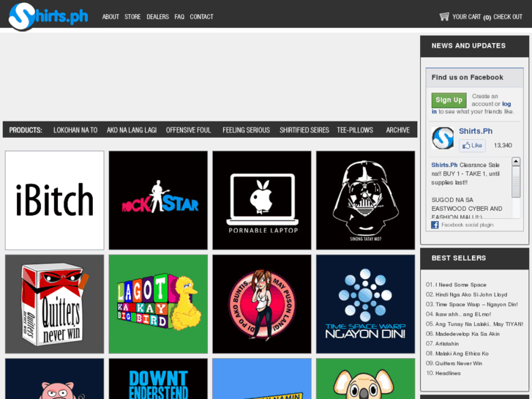Screen dimensions: 532x399
Task: Select the FEELING SERIOUS category
Action: [246, 130]
